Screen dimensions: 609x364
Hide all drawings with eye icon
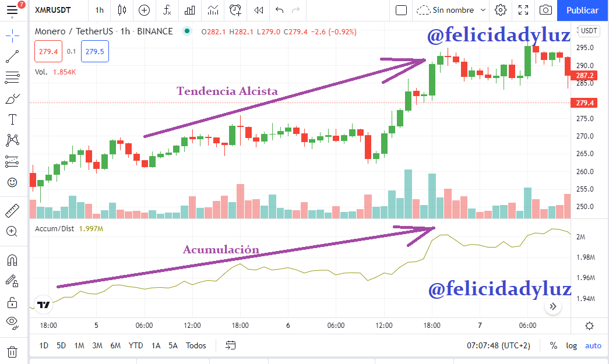pyautogui.click(x=12, y=322)
